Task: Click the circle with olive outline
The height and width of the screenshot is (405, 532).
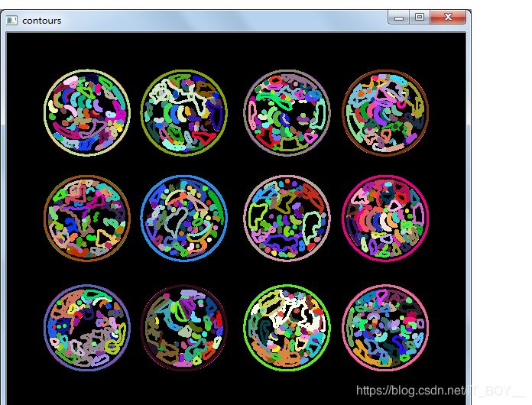Action: pyautogui.click(x=184, y=112)
